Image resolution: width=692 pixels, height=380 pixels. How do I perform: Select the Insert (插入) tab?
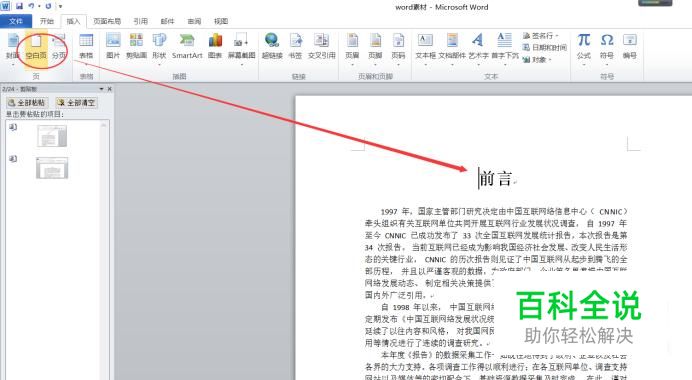coord(73,21)
